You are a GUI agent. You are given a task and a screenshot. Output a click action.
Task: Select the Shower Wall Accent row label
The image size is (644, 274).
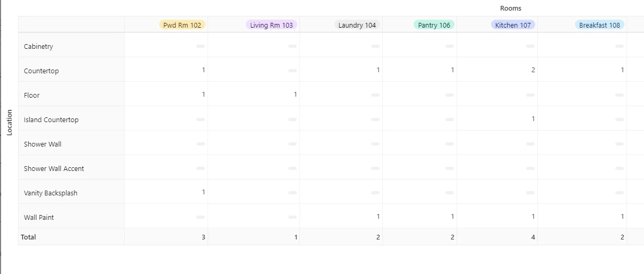click(54, 168)
